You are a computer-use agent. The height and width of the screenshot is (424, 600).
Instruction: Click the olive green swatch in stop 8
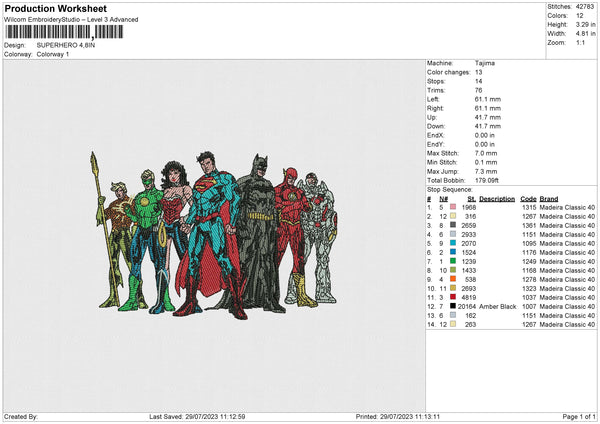(x=453, y=270)
